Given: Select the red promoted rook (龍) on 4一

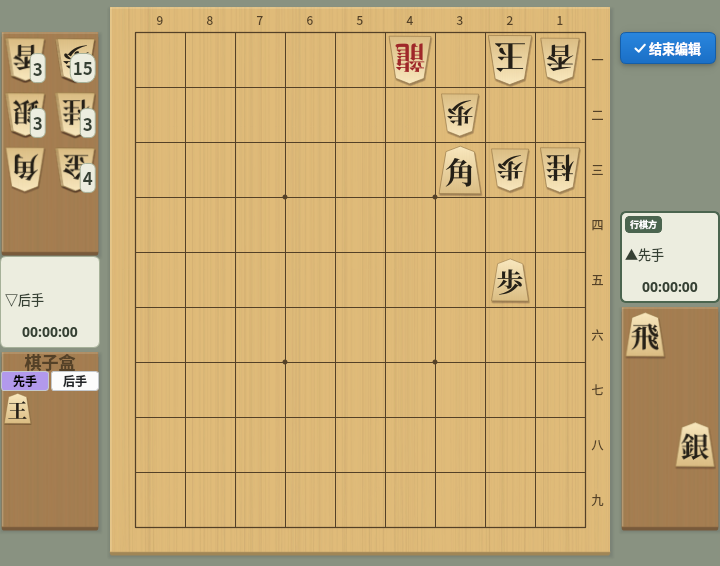Looking at the screenshot, I should coord(410,59).
